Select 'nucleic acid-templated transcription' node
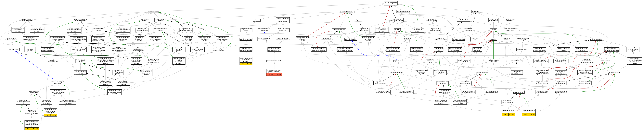644x131 pixels. click(58, 82)
